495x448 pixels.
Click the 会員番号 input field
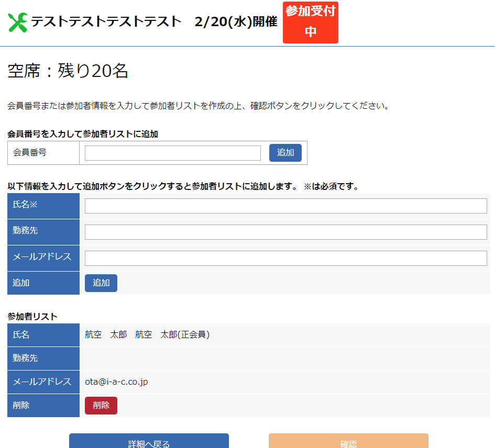pyautogui.click(x=173, y=152)
